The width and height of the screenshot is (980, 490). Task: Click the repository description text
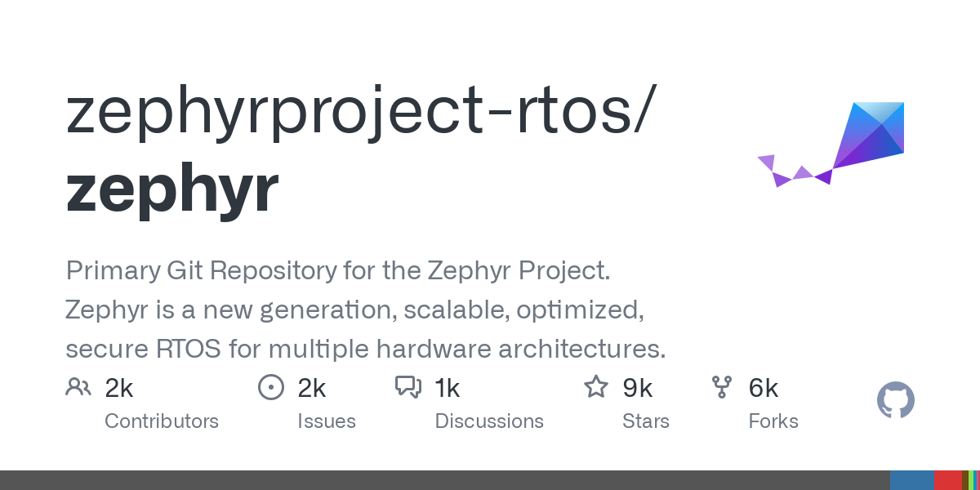click(x=366, y=310)
